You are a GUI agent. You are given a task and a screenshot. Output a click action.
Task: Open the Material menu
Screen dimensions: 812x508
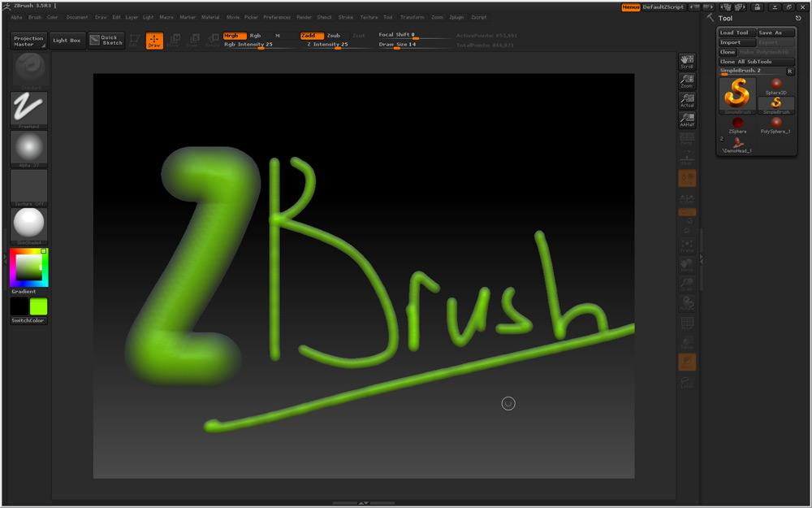[x=210, y=17]
